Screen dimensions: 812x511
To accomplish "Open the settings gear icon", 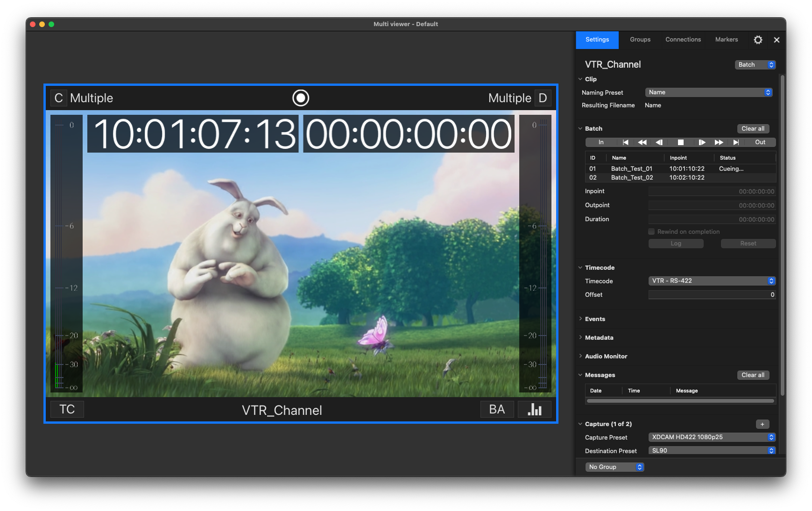I will (758, 40).
